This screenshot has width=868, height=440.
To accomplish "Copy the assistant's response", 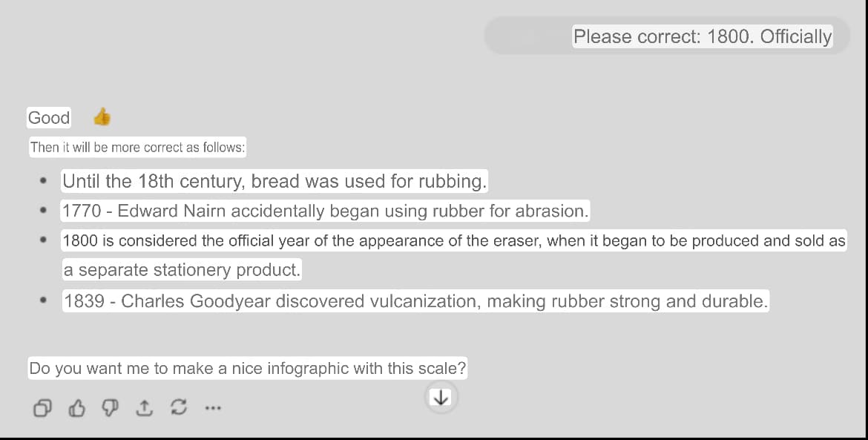I will tap(42, 408).
